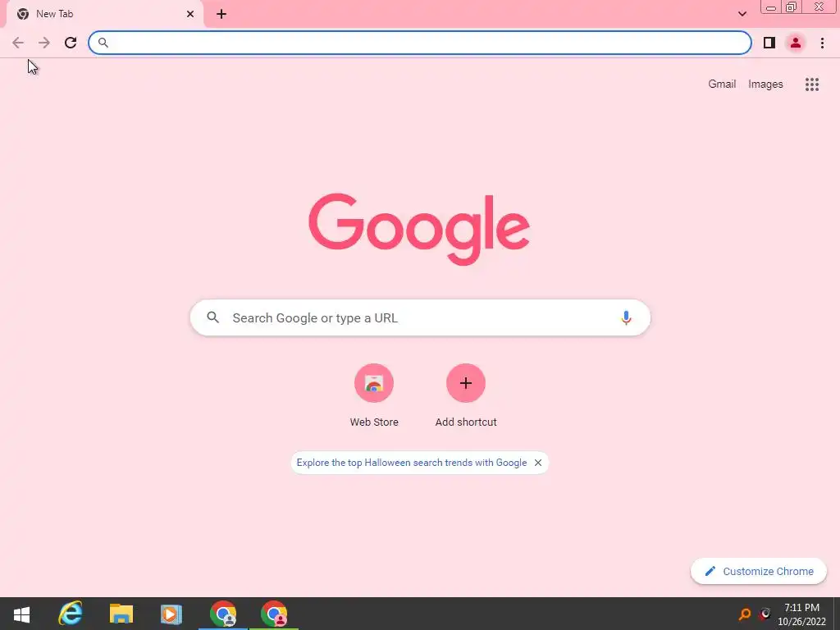The image size is (840, 630).
Task: Open Gmail link
Action: (x=722, y=84)
